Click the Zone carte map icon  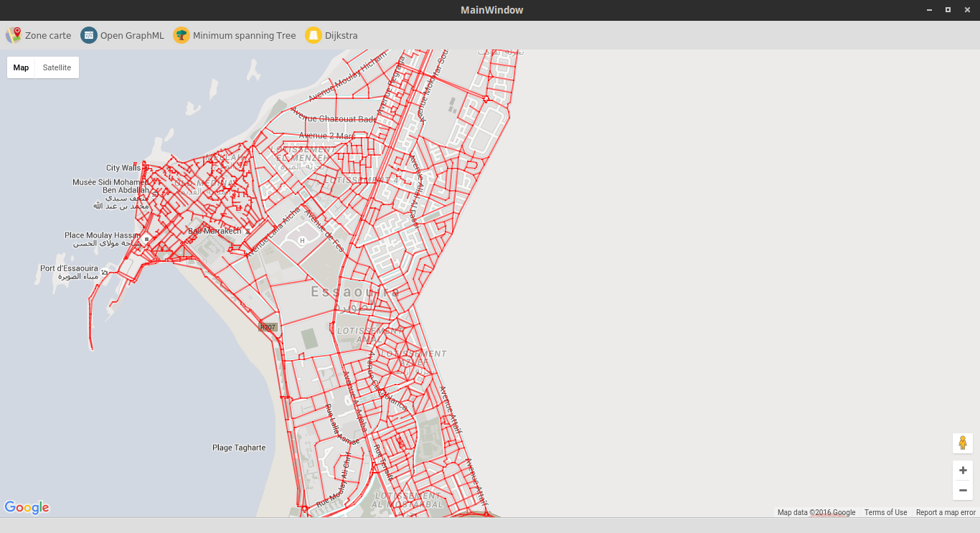14,35
